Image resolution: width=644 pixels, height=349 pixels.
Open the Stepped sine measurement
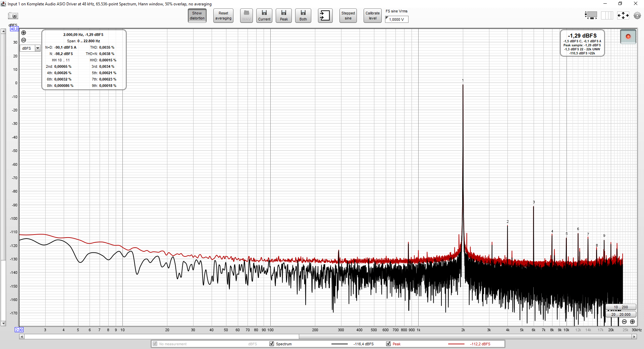tap(348, 16)
